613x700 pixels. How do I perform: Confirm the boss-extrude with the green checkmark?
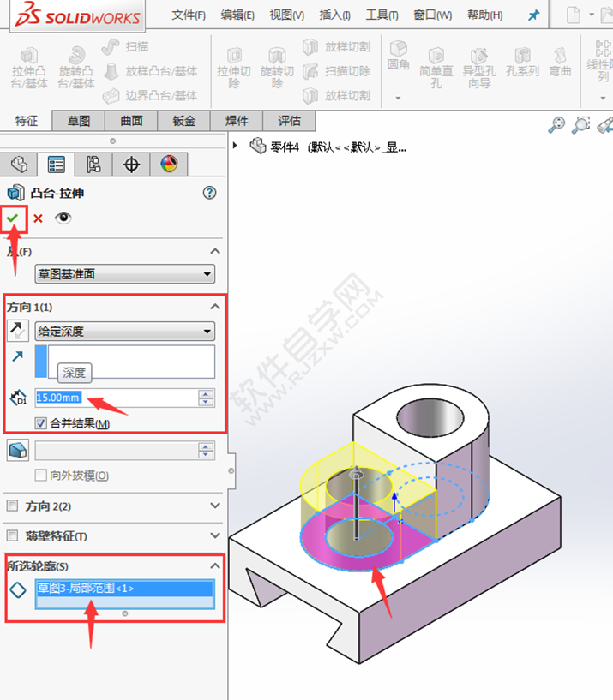[x=13, y=218]
